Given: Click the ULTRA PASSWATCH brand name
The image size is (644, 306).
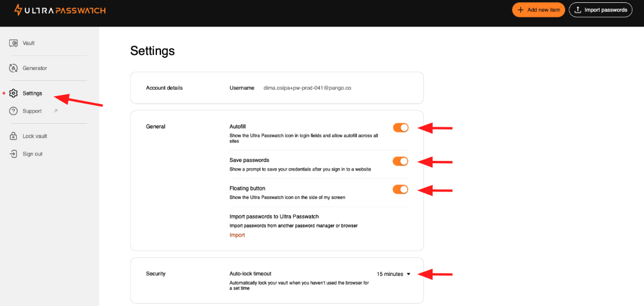Looking at the screenshot, I should 65,10.
